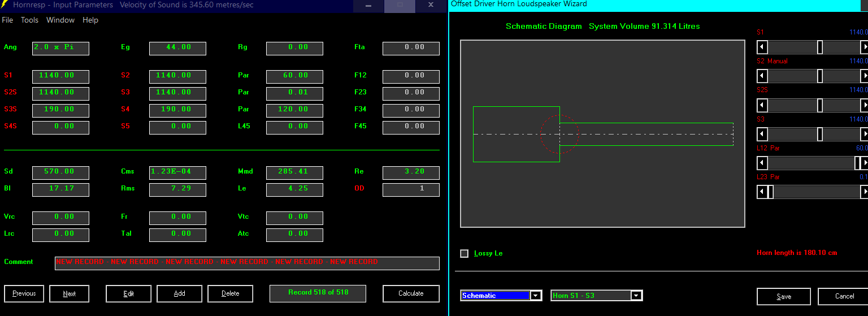Image resolution: width=868 pixels, height=316 pixels.
Task: Click the Previous record button
Action: [x=24, y=293]
